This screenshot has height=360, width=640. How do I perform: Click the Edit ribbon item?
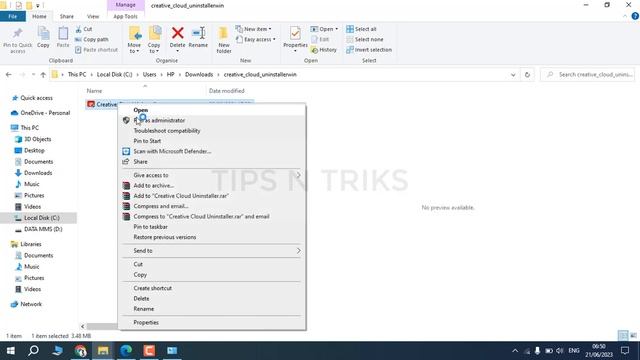click(320, 39)
